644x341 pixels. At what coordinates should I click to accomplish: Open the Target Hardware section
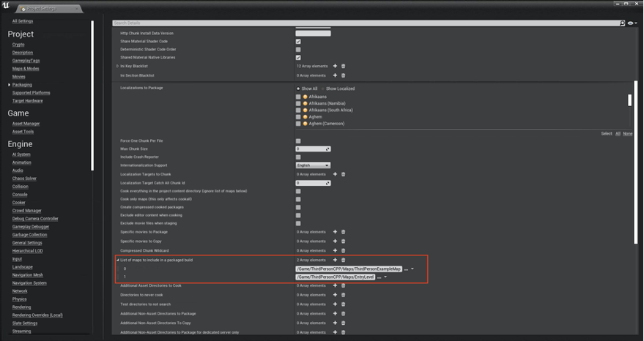(28, 101)
